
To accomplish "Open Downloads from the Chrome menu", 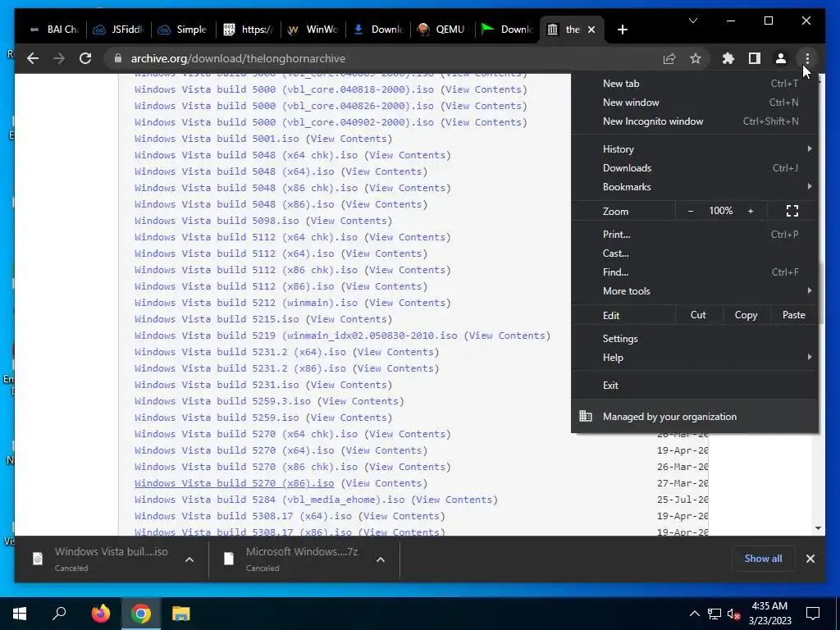I will pos(695,167).
